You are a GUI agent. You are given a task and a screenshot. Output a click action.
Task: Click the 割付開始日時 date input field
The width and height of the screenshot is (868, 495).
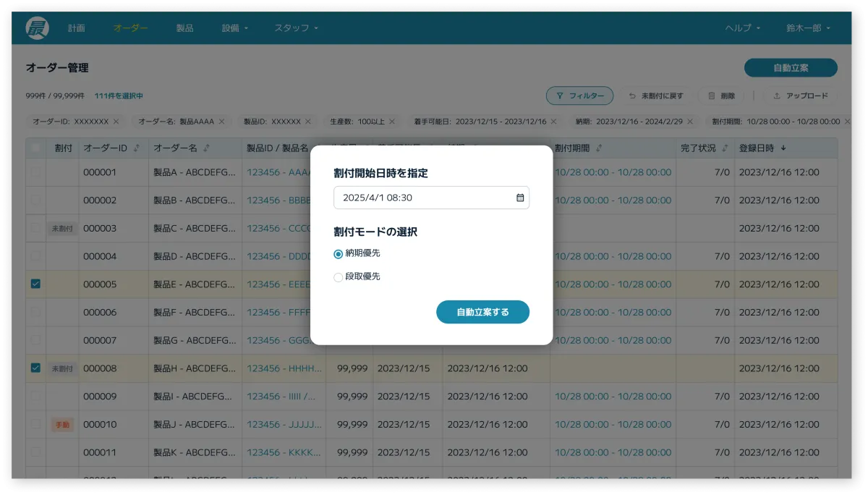click(431, 198)
